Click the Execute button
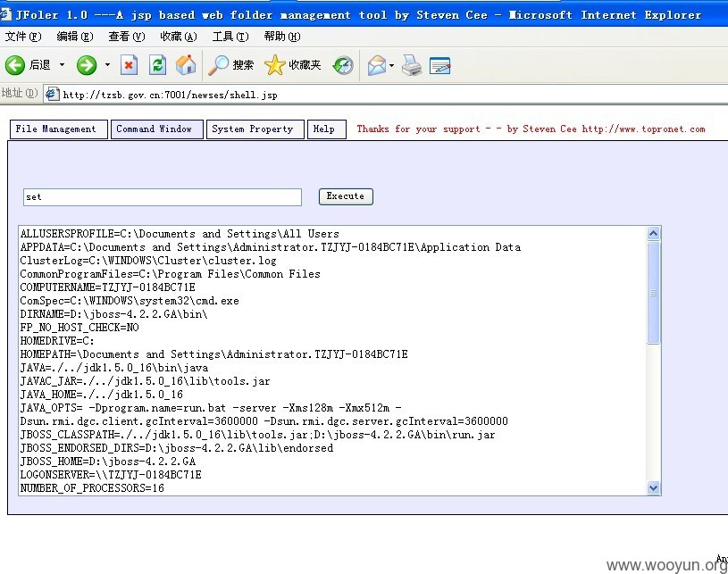The height and width of the screenshot is (574, 728). coord(346,196)
